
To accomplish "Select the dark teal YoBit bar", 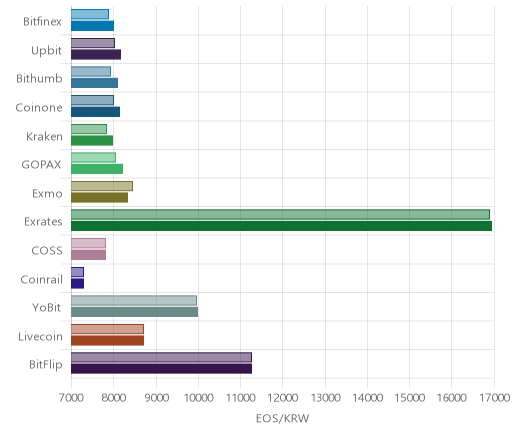I will pyautogui.click(x=134, y=312).
